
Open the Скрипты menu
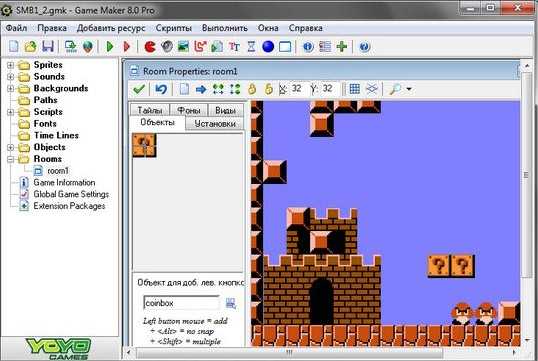click(174, 28)
